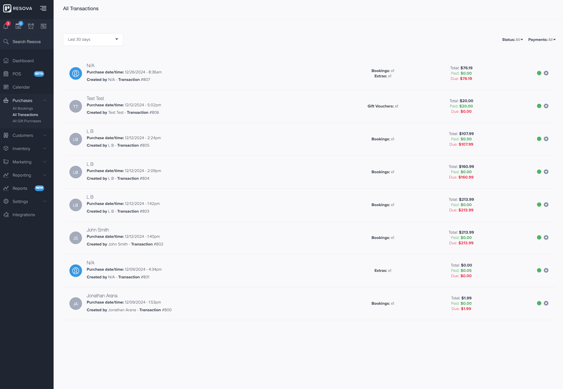Click green status dot on transaction #805 row
Viewport: 563px width, 389px height.
click(539, 139)
